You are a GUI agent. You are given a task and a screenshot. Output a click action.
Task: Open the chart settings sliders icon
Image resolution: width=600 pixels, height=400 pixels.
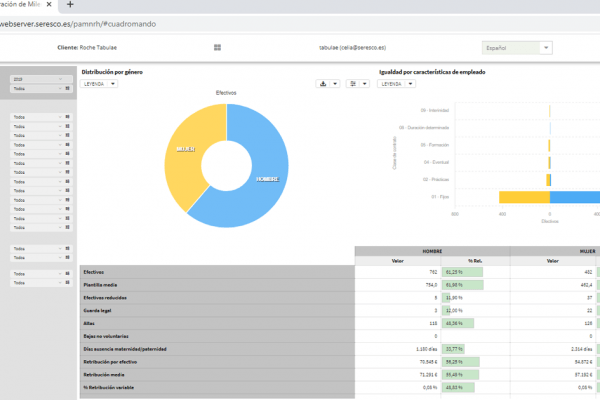click(x=352, y=84)
